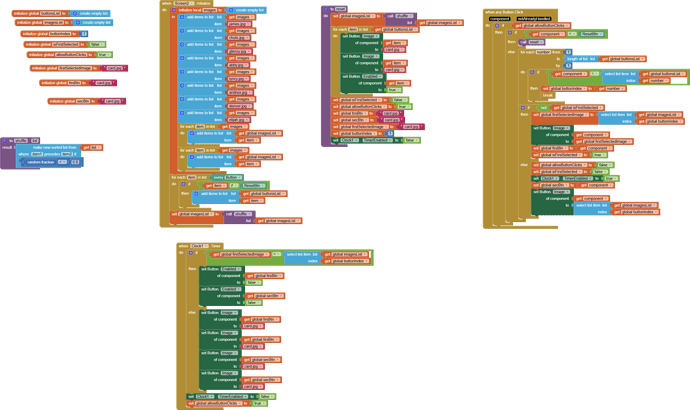
Task: Open TimerEnabled dropdown in Clock1 Timer event
Action: (x=234, y=397)
